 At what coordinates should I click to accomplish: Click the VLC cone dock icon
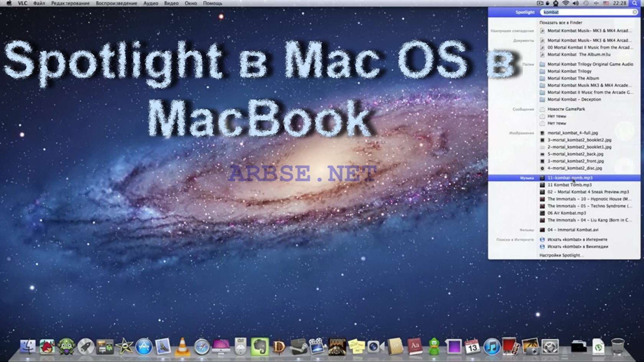point(182,347)
